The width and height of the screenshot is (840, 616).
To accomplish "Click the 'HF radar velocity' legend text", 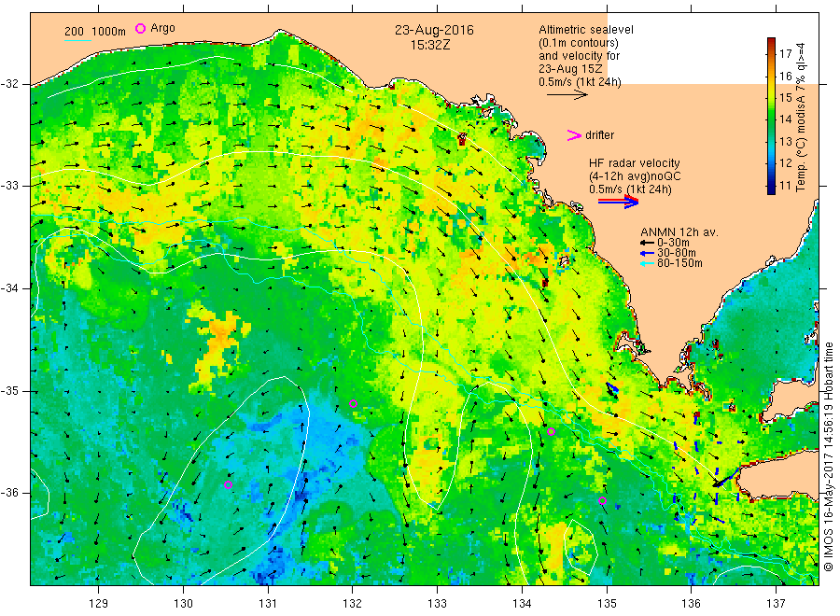I will click(x=634, y=162).
